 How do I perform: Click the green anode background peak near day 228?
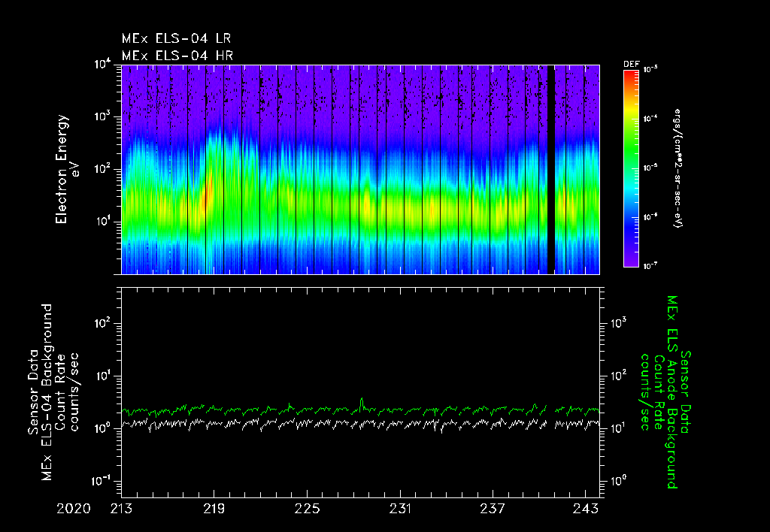point(362,403)
